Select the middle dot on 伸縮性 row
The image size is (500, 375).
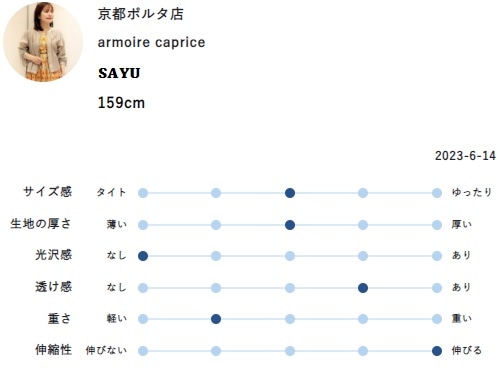click(290, 351)
